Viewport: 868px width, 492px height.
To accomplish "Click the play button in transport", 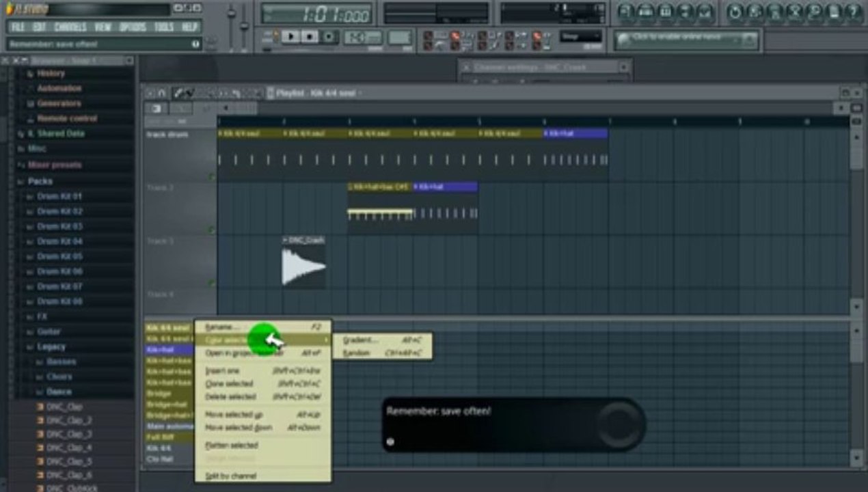I will point(290,36).
